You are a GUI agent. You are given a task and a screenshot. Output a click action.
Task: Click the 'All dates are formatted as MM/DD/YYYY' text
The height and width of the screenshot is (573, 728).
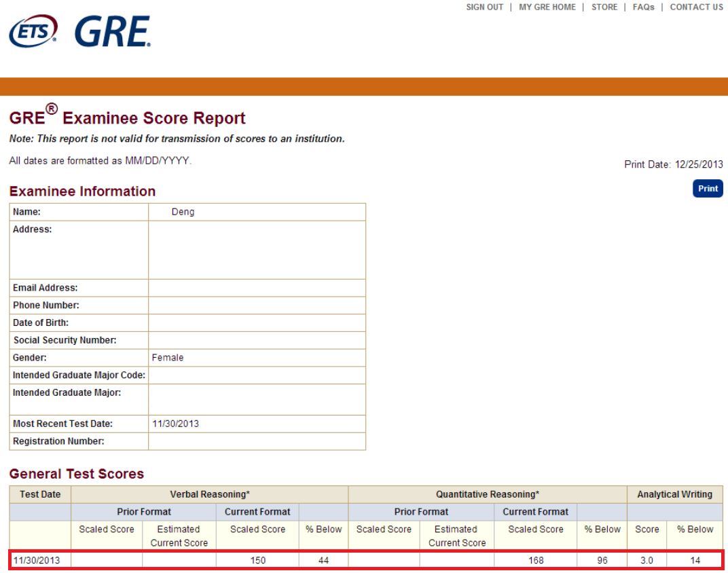101,160
